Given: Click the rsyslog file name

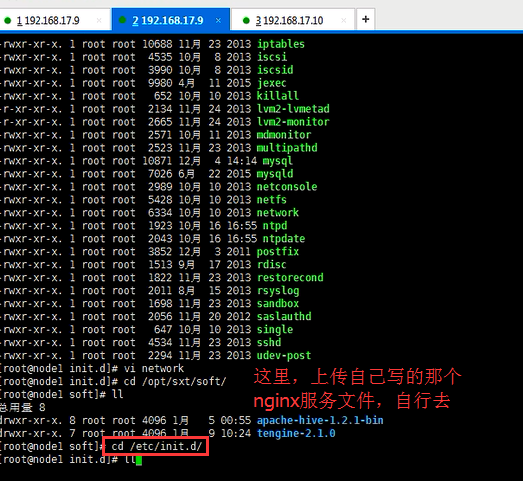Looking at the screenshot, I should coord(278,291).
